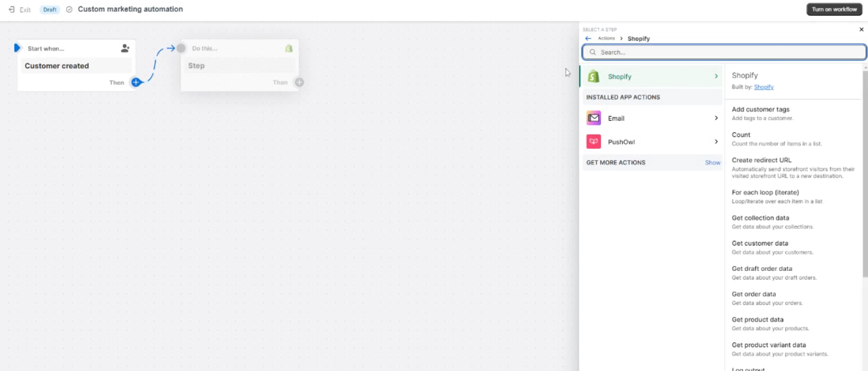The height and width of the screenshot is (371, 868).
Task: Click the back arrow in the step panel
Action: coord(588,38)
